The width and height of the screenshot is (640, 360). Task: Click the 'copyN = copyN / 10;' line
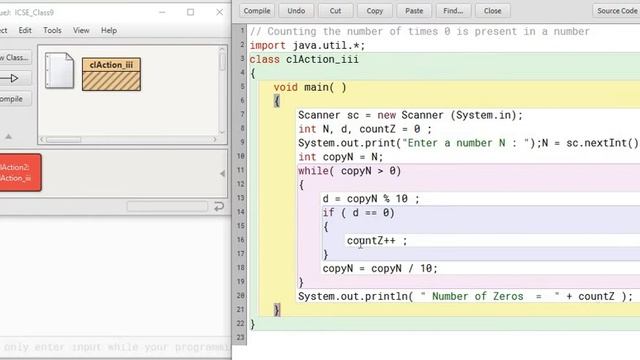380,269
